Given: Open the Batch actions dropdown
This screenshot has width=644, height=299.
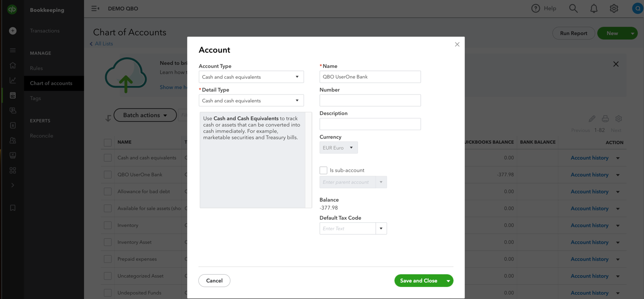Looking at the screenshot, I should coord(145,115).
